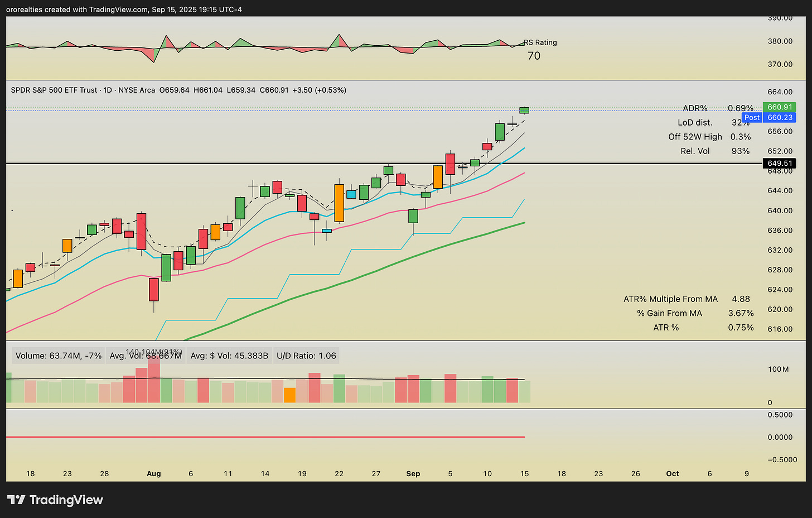
Task: Click the Avg. Vol: 68.667M box
Action: 146,356
